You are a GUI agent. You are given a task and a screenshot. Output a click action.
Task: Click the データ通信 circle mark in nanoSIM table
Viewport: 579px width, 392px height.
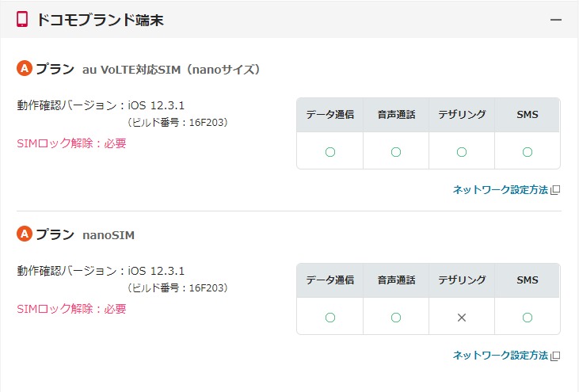[330, 318]
